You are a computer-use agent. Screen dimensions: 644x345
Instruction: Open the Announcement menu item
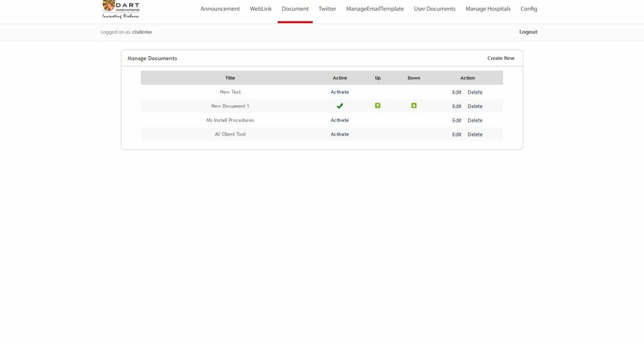click(x=220, y=9)
